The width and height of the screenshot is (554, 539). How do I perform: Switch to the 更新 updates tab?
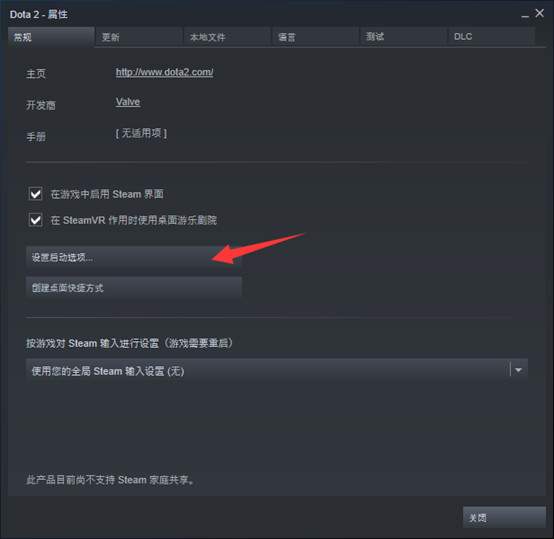[x=138, y=37]
